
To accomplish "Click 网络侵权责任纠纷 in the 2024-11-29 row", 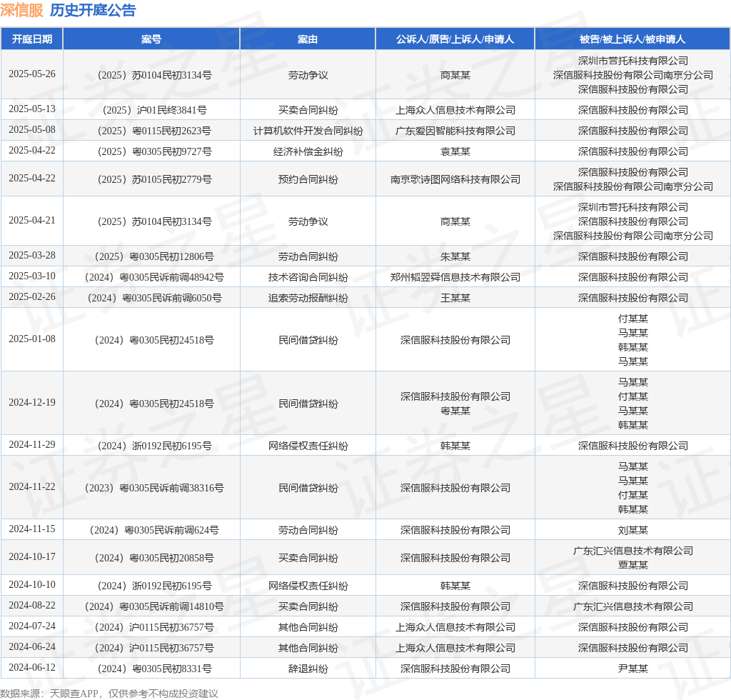I will tap(308, 446).
